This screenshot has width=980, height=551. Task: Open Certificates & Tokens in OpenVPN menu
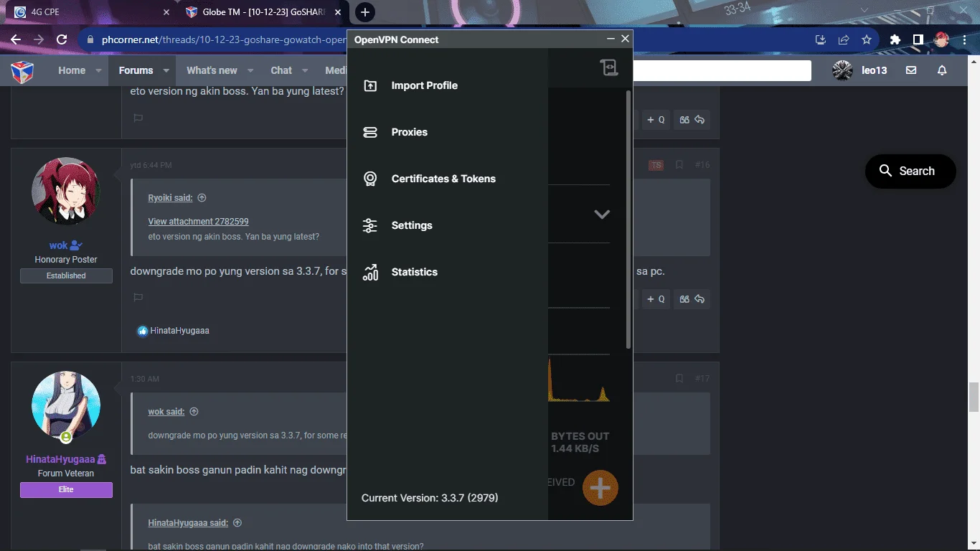tap(443, 179)
